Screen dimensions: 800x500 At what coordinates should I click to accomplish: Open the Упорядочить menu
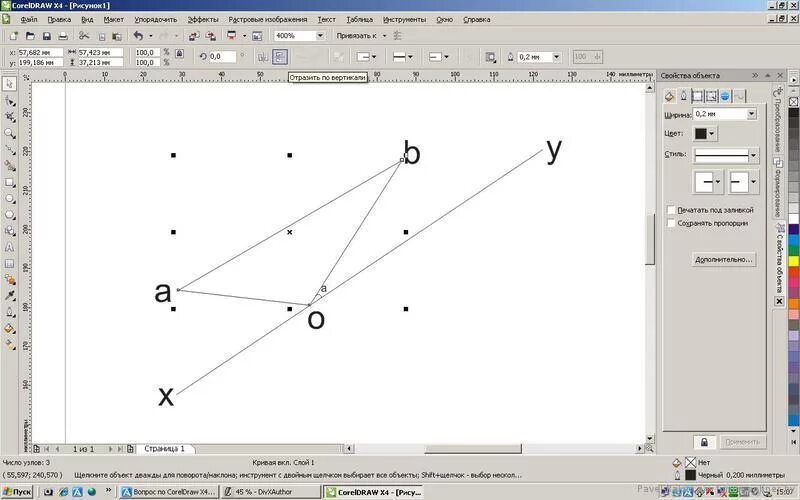[156, 19]
